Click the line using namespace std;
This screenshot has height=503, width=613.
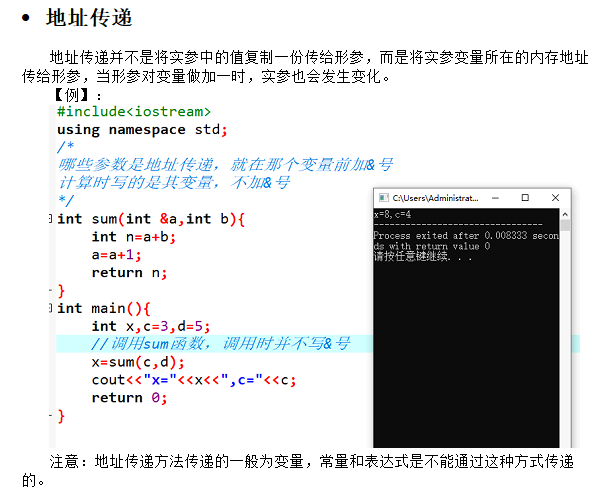click(142, 129)
